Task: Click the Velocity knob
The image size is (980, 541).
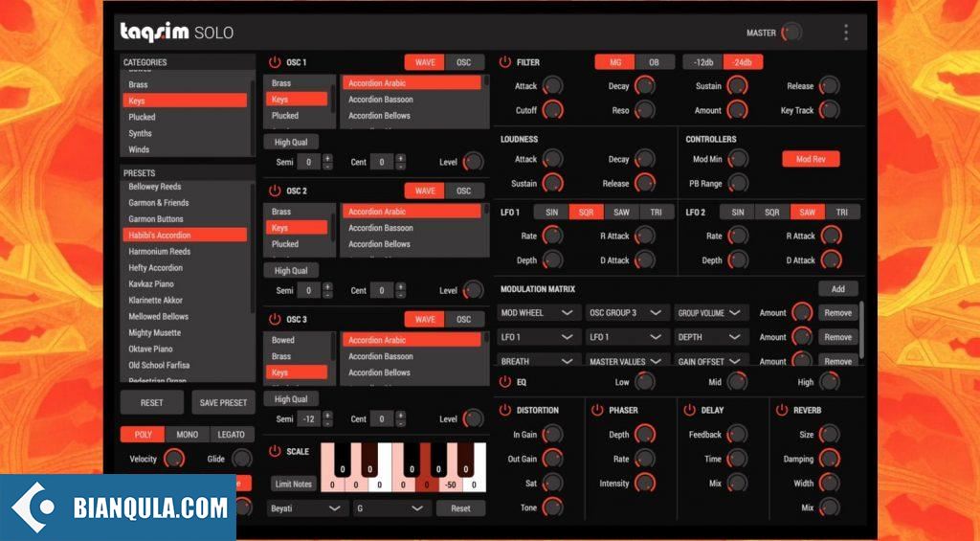Action: pos(174,459)
